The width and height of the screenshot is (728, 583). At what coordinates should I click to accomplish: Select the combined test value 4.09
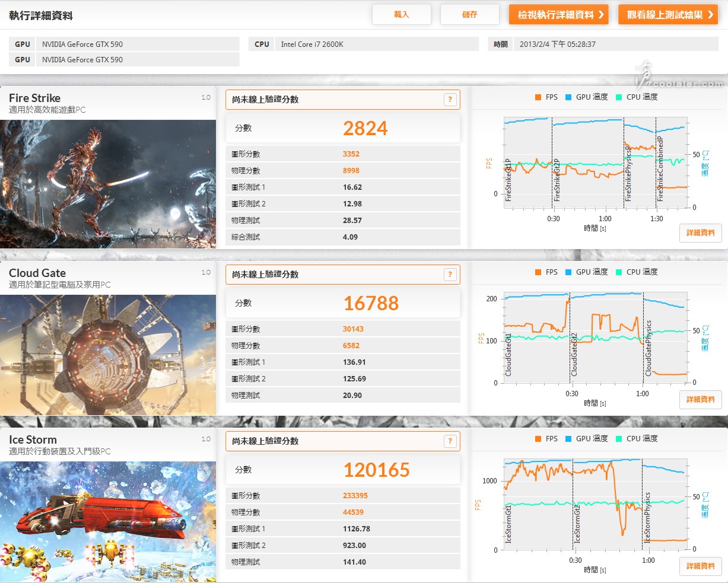pyautogui.click(x=350, y=237)
